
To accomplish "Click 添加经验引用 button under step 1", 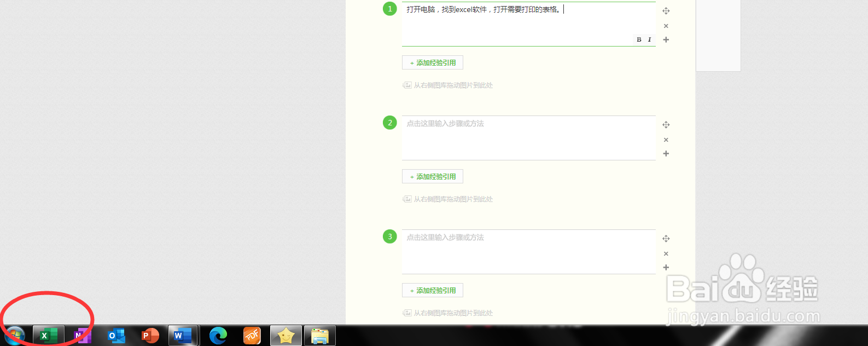I will [433, 62].
